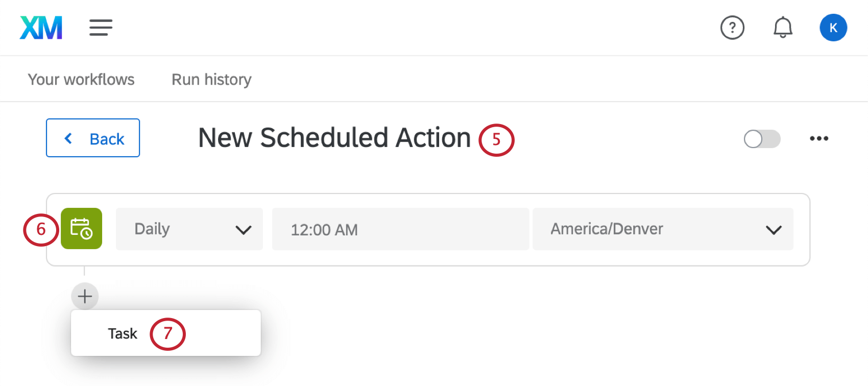Viewport: 868px width, 386px height.
Task: Click the XM logo to go home
Action: pos(40,28)
